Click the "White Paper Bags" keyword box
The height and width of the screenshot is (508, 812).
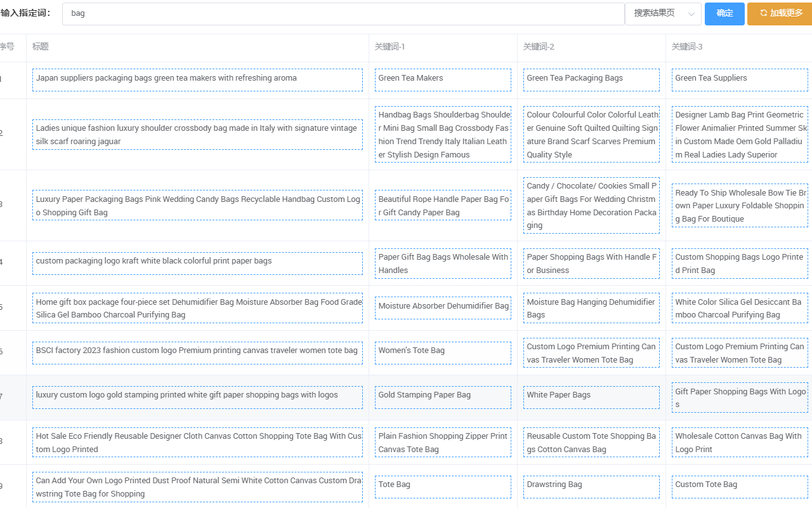(591, 397)
